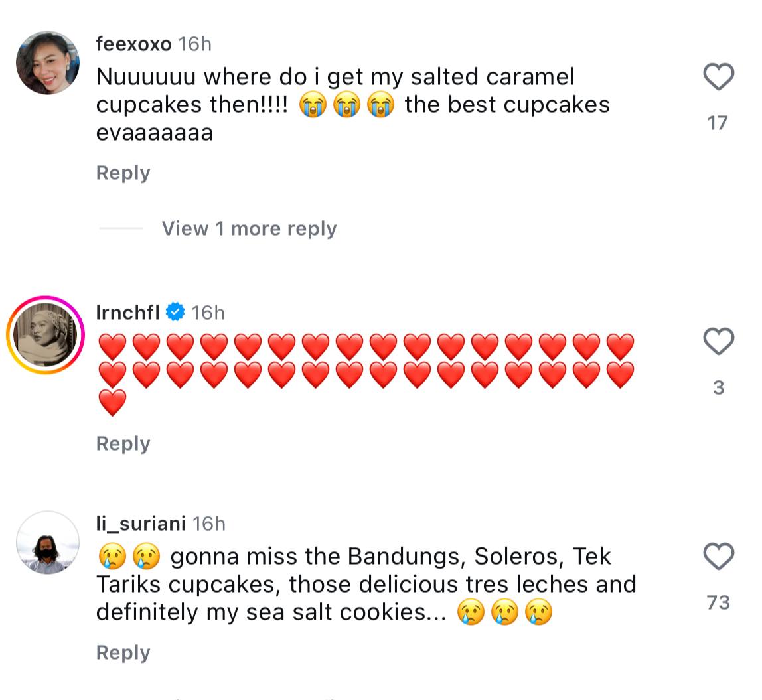Open li_suriani's profile picture
762x700 pixels.
tap(48, 542)
